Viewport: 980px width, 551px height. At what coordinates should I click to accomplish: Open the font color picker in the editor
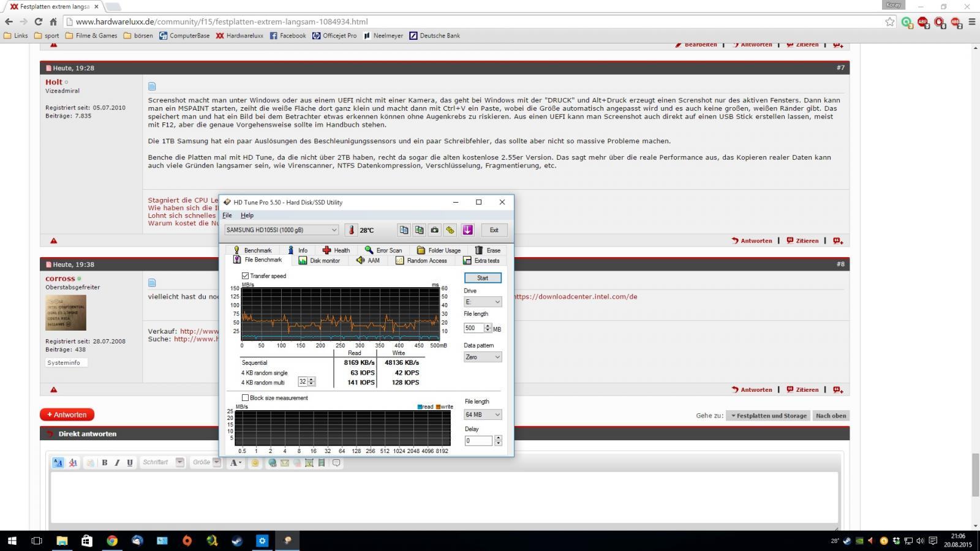click(x=236, y=463)
